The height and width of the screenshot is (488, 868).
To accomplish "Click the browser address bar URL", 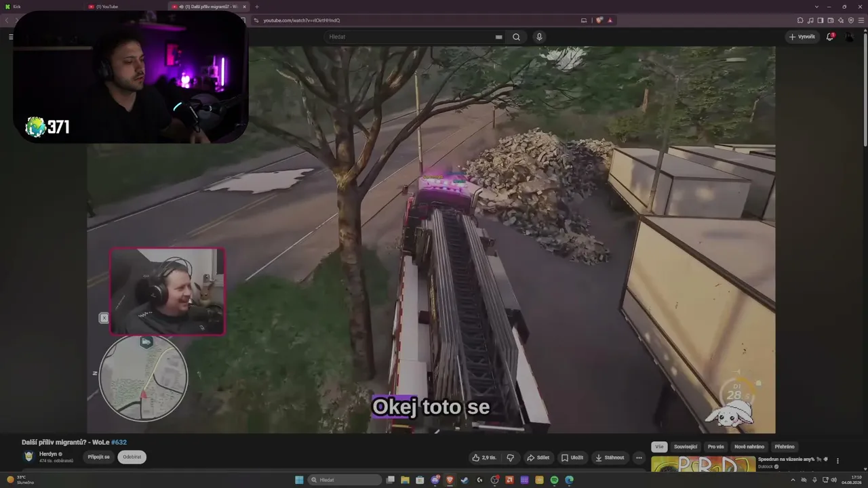I will coord(302,20).
